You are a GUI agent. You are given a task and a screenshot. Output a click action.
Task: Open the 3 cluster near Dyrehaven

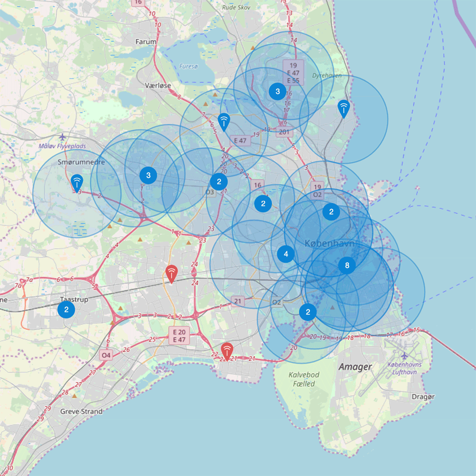(278, 92)
